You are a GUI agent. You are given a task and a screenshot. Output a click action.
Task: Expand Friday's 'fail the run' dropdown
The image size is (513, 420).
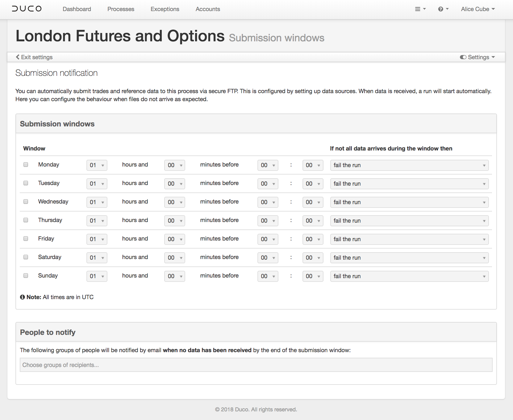coord(409,239)
